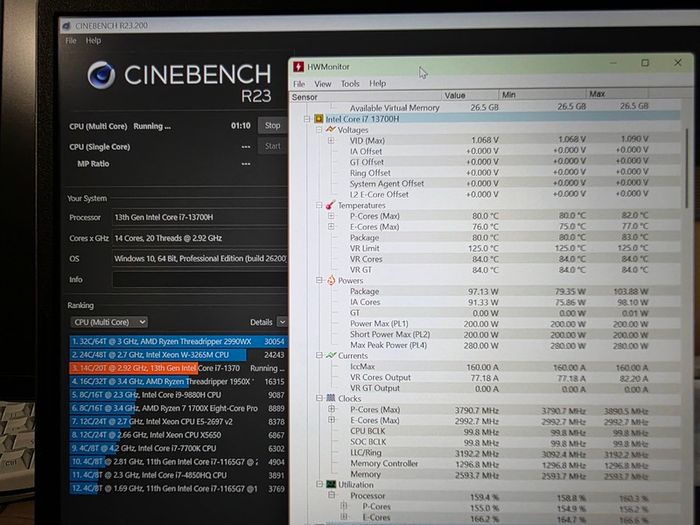
Task: Click the Utilization graph icon
Action: coord(331,484)
